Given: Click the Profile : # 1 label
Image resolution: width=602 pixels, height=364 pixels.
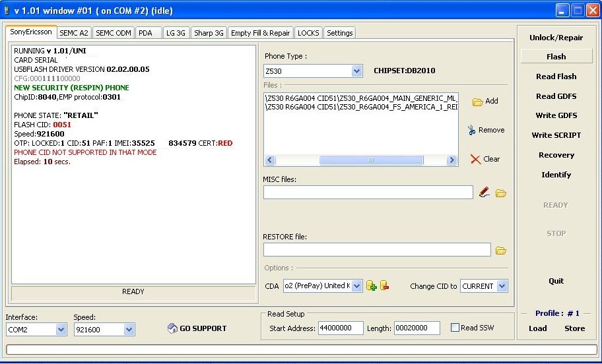Looking at the screenshot, I should tap(557, 313).
